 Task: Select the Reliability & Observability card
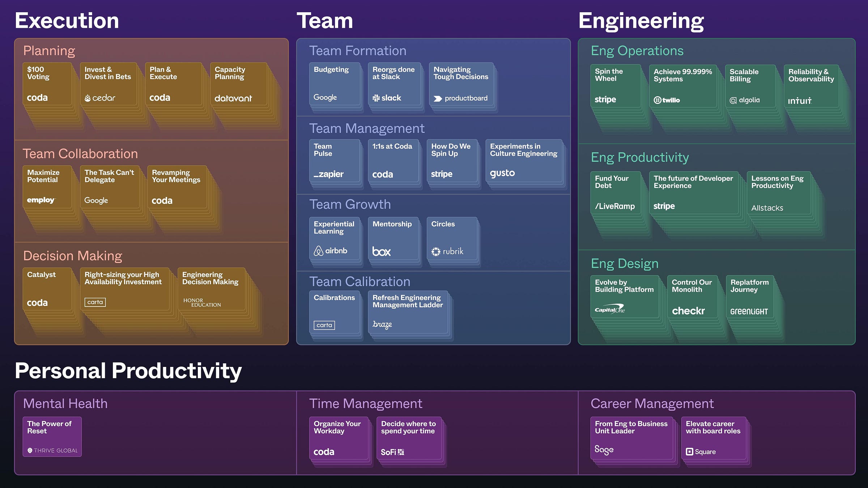(812, 86)
